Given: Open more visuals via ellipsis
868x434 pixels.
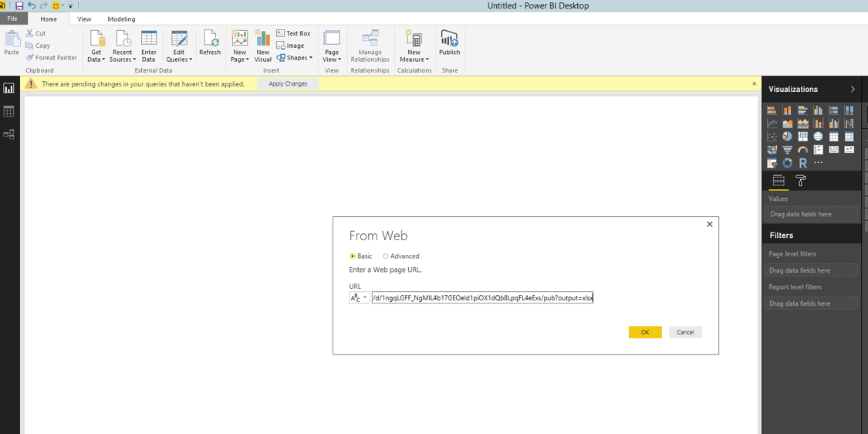Looking at the screenshot, I should coord(818,162).
